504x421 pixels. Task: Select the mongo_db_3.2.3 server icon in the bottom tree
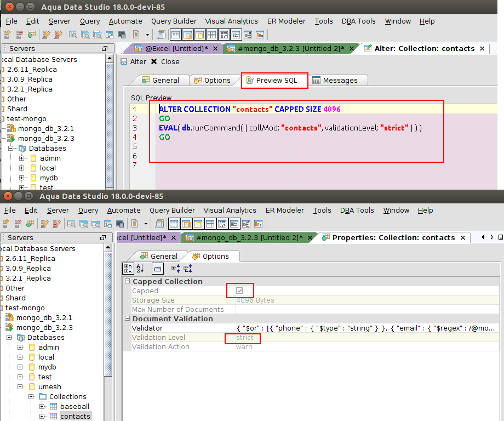click(x=10, y=327)
